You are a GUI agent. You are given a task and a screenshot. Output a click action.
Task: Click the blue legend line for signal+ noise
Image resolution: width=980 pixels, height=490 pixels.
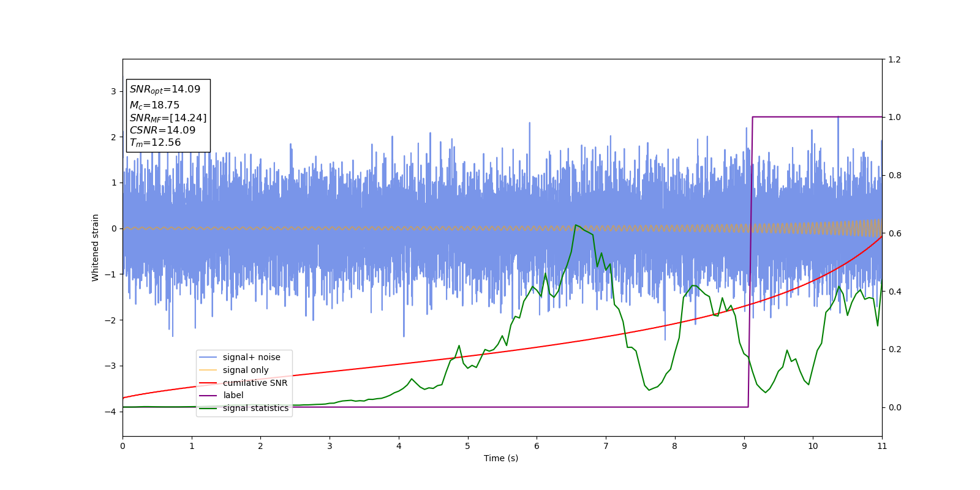coord(208,357)
